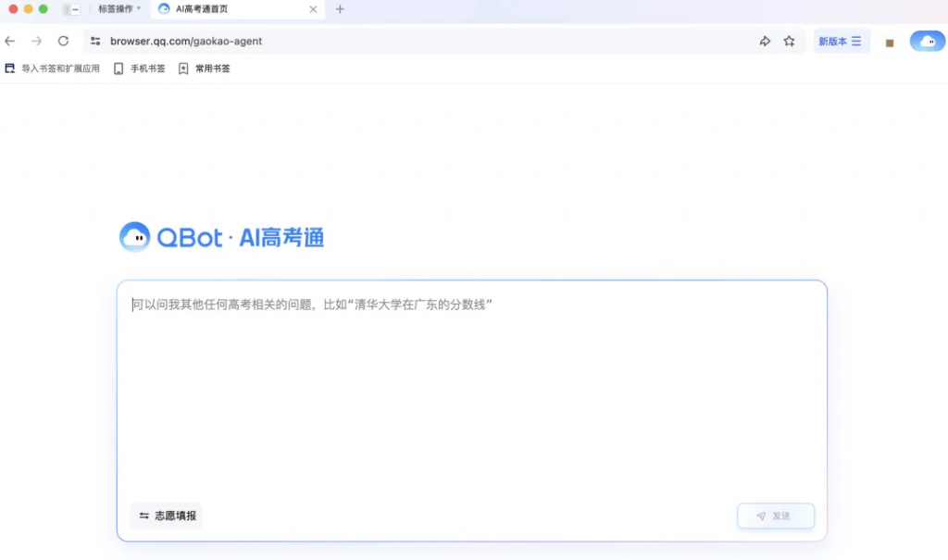Go back to the previous page

pyautogui.click(x=9, y=41)
